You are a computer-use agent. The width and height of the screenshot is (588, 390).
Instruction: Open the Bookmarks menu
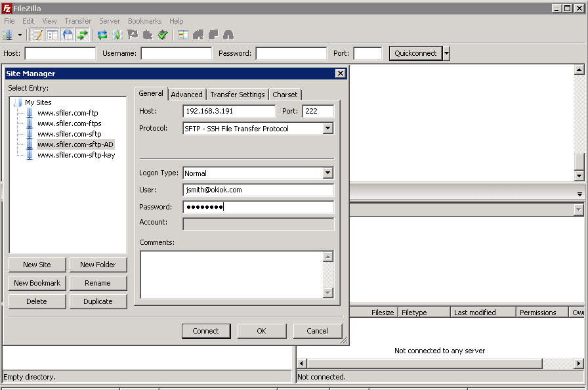(x=145, y=21)
